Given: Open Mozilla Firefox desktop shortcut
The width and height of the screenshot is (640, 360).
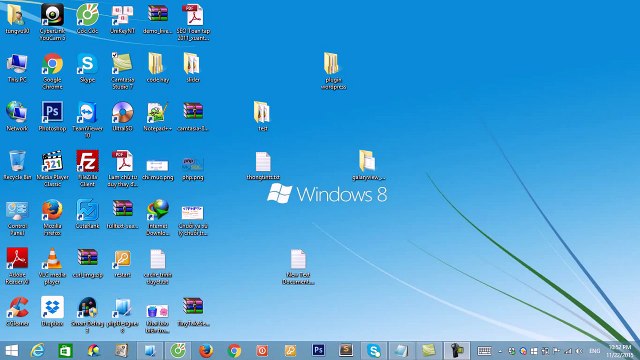Looking at the screenshot, I should tap(52, 218).
